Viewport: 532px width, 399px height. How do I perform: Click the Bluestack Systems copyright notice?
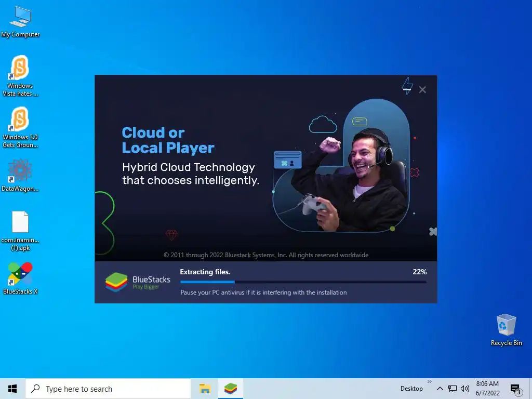point(266,255)
